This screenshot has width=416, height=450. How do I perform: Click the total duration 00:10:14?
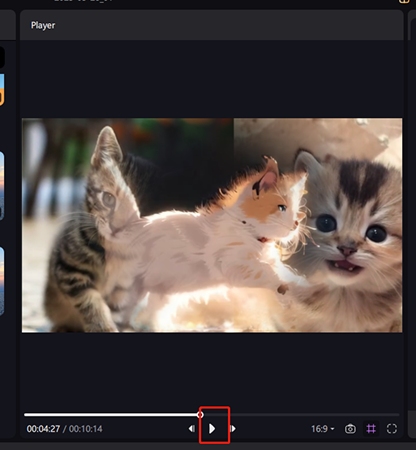point(86,429)
